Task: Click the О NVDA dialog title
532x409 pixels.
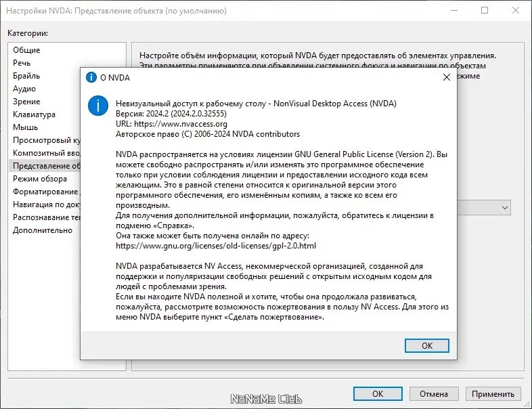Action: pyautogui.click(x=115, y=78)
